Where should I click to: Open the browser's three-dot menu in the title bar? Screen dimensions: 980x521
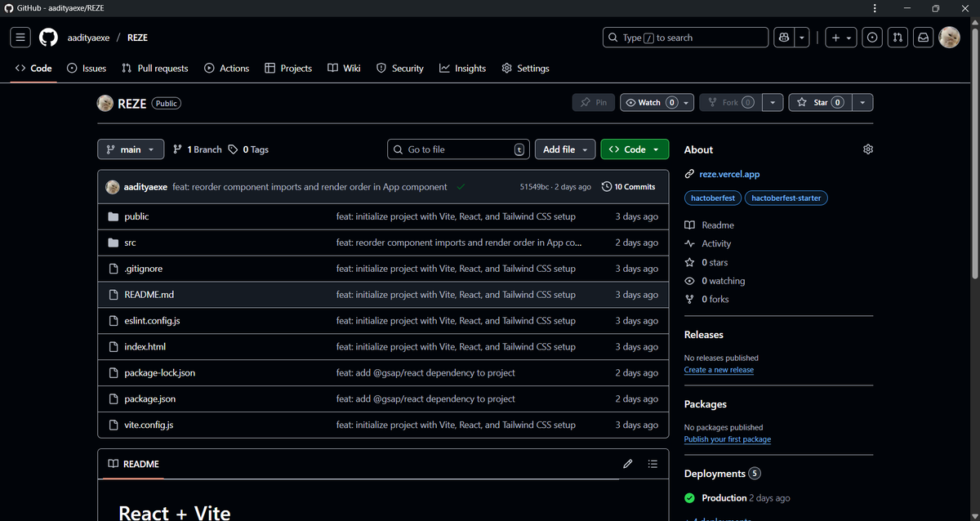(875, 8)
